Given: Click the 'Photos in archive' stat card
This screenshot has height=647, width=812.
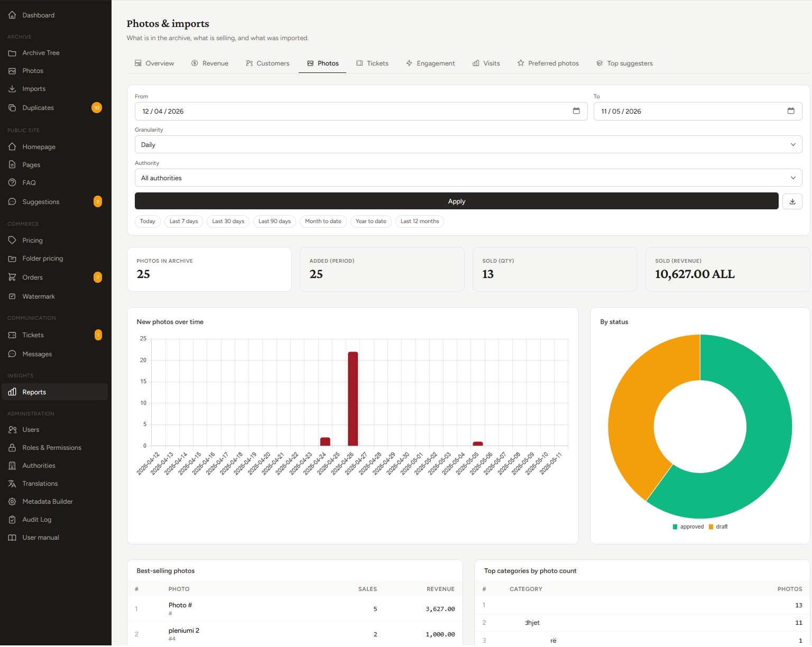Looking at the screenshot, I should pyautogui.click(x=209, y=270).
